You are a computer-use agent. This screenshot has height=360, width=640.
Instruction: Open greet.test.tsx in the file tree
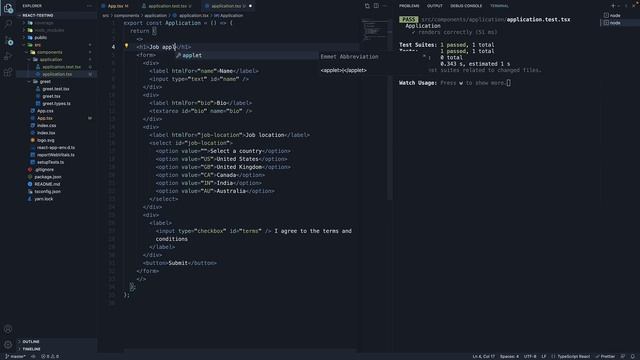pos(56,89)
